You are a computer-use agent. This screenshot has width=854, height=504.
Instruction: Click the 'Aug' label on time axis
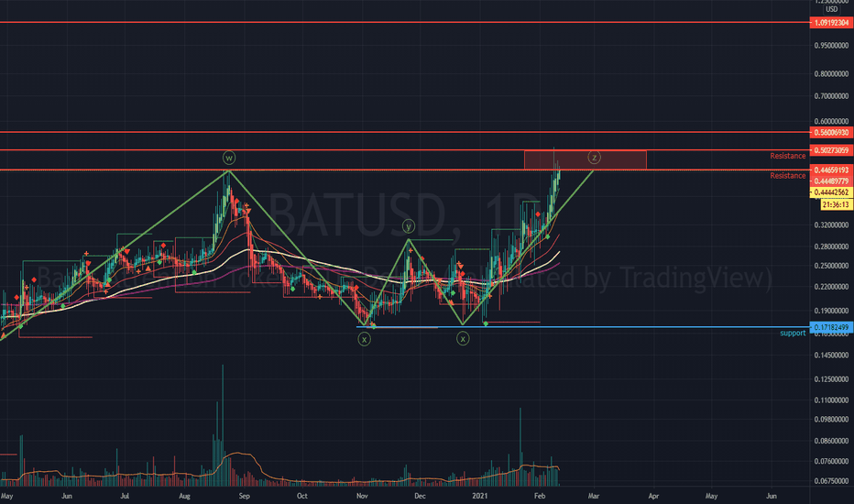[184, 496]
